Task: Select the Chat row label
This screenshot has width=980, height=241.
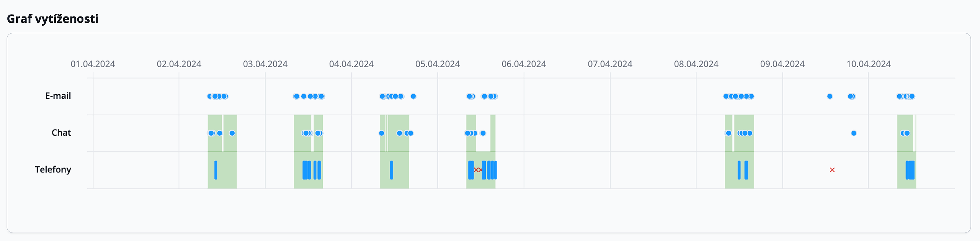Action: [x=61, y=133]
